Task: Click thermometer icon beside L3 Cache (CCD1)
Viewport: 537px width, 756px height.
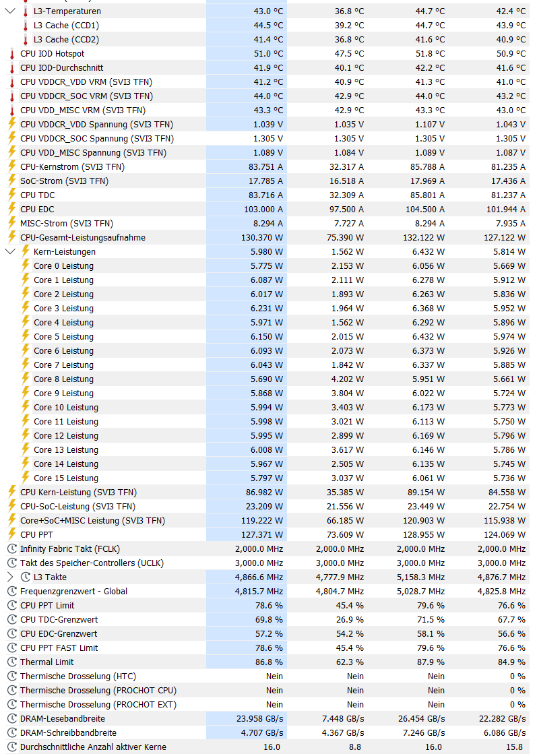Action: (x=26, y=26)
